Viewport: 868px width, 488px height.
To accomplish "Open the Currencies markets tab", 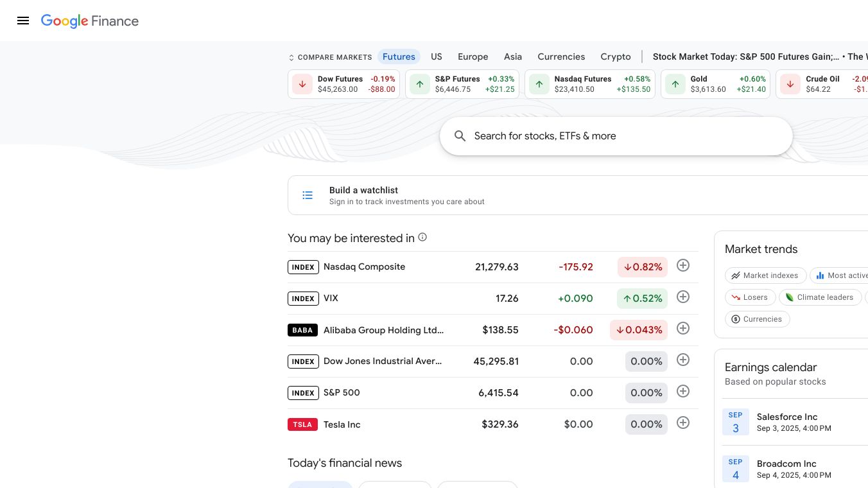I will point(561,57).
